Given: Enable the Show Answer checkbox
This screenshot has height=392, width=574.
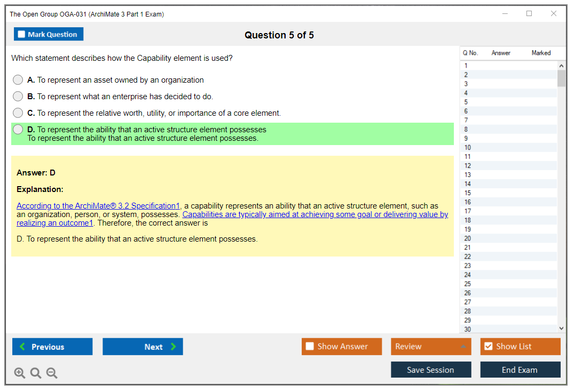Looking at the screenshot, I should tap(310, 347).
